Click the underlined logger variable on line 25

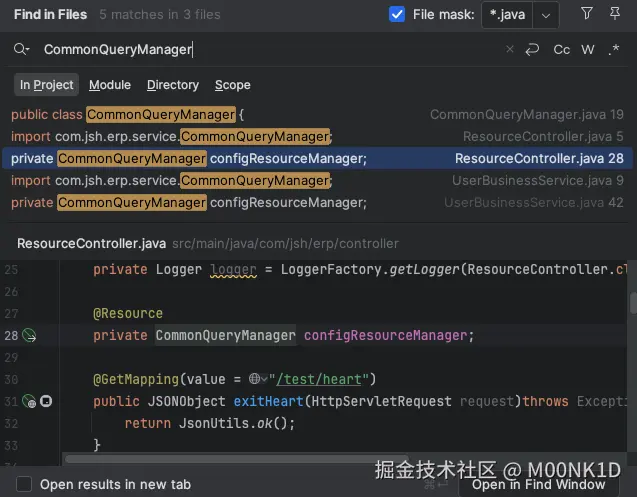point(233,269)
